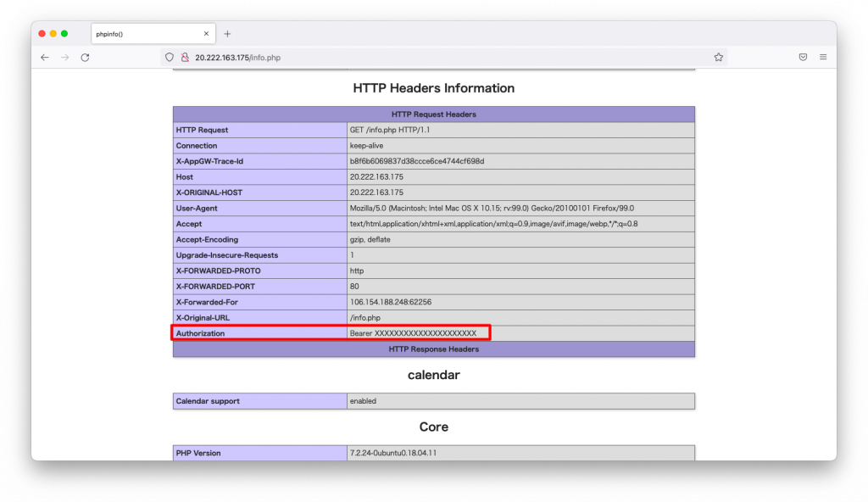Open the tracking protection shield icon

coord(170,58)
